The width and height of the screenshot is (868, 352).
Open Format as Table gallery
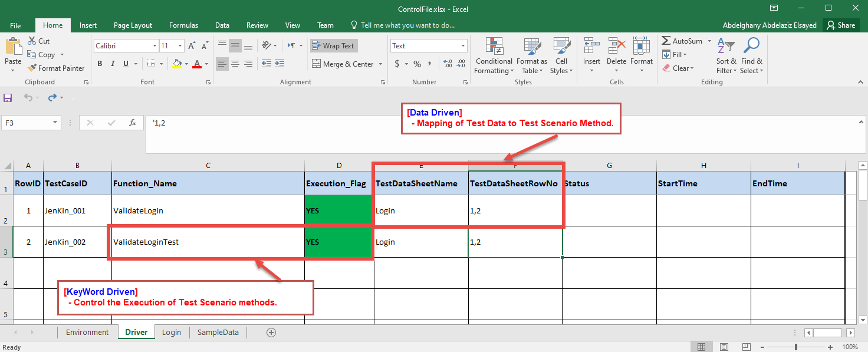[532, 56]
